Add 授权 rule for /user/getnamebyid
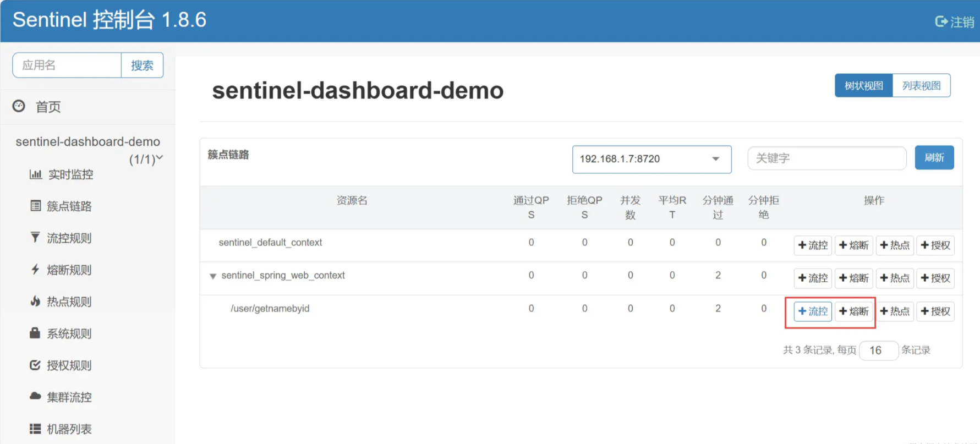 [x=935, y=311]
